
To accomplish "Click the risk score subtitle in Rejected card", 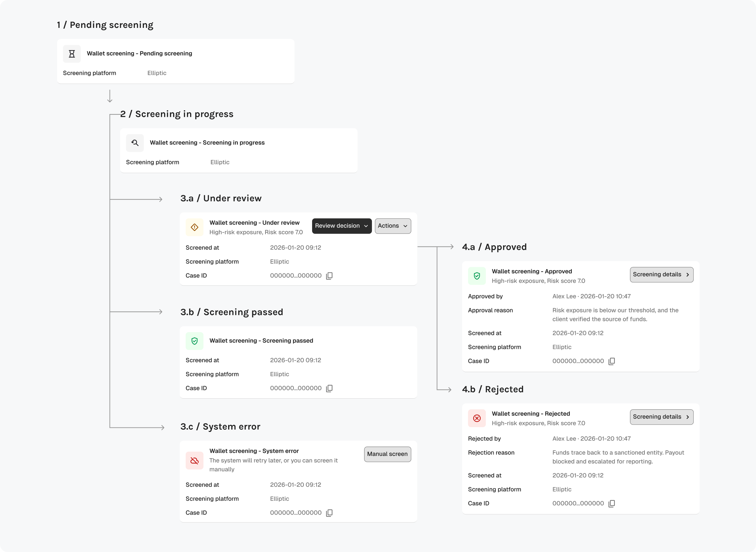I will pyautogui.click(x=539, y=423).
